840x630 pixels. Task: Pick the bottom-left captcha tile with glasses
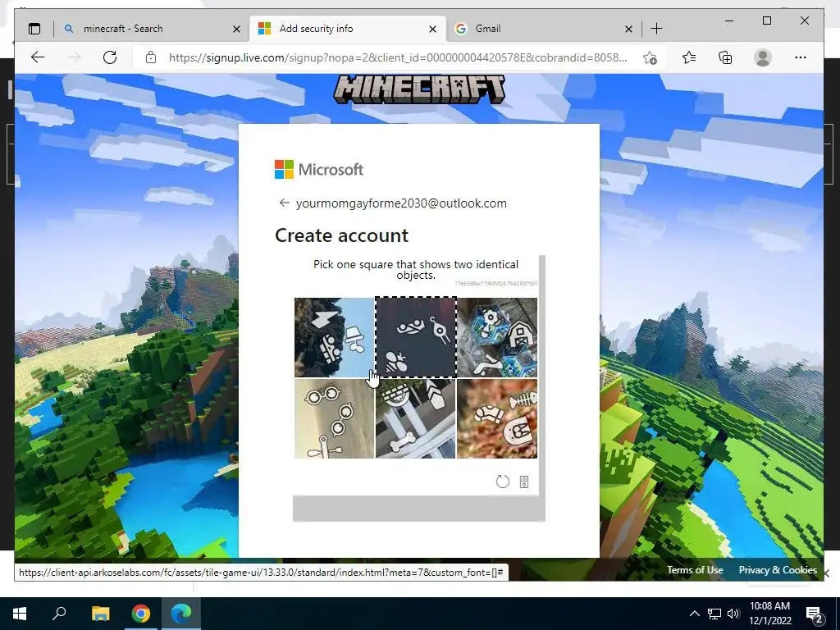tap(334, 419)
